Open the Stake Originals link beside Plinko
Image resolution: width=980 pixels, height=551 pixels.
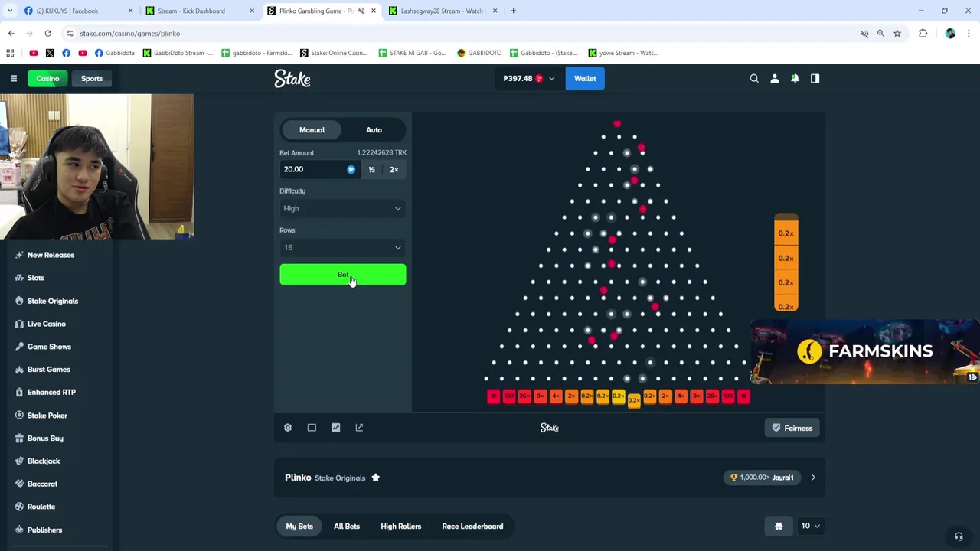coord(340,478)
